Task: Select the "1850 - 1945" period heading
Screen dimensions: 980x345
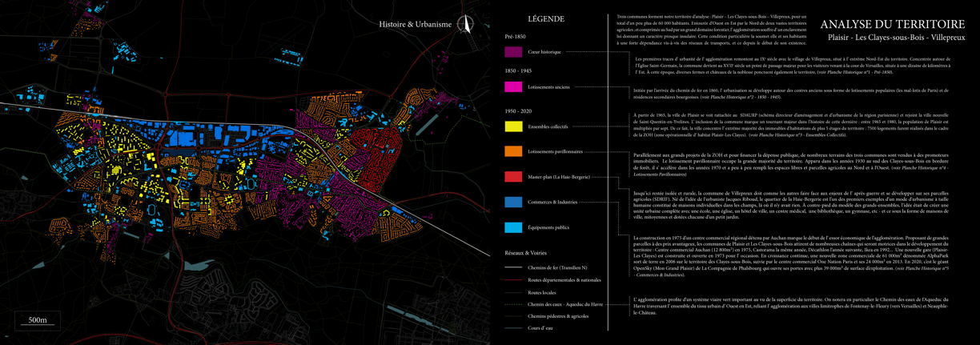Action: tap(518, 70)
